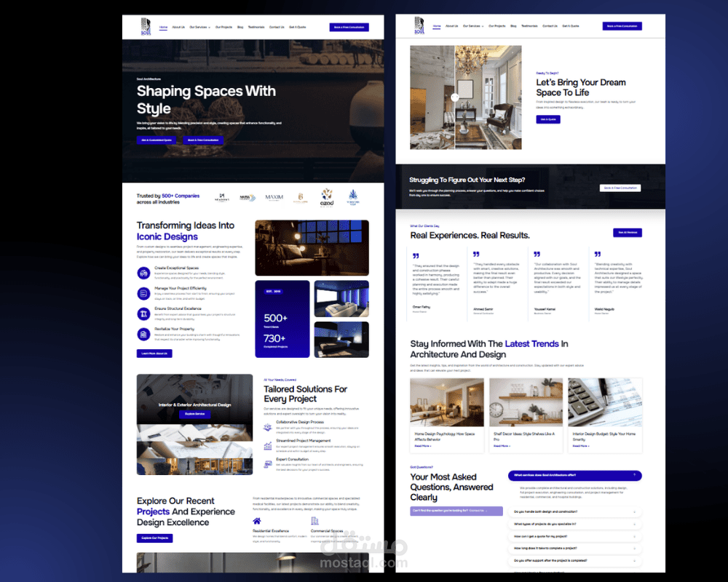Click the Revitalize Your Property building icon

point(143,334)
